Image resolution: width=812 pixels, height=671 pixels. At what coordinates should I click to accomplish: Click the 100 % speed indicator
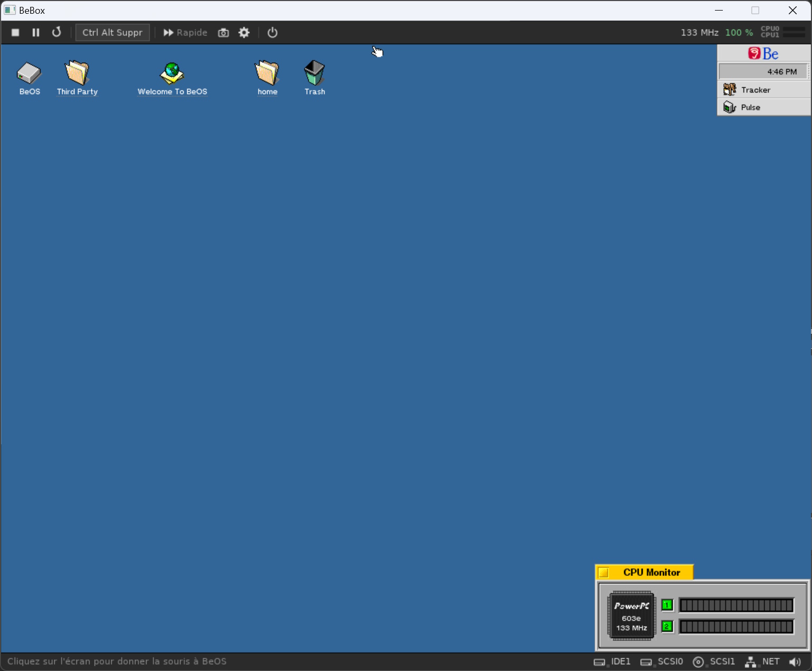[x=739, y=33]
